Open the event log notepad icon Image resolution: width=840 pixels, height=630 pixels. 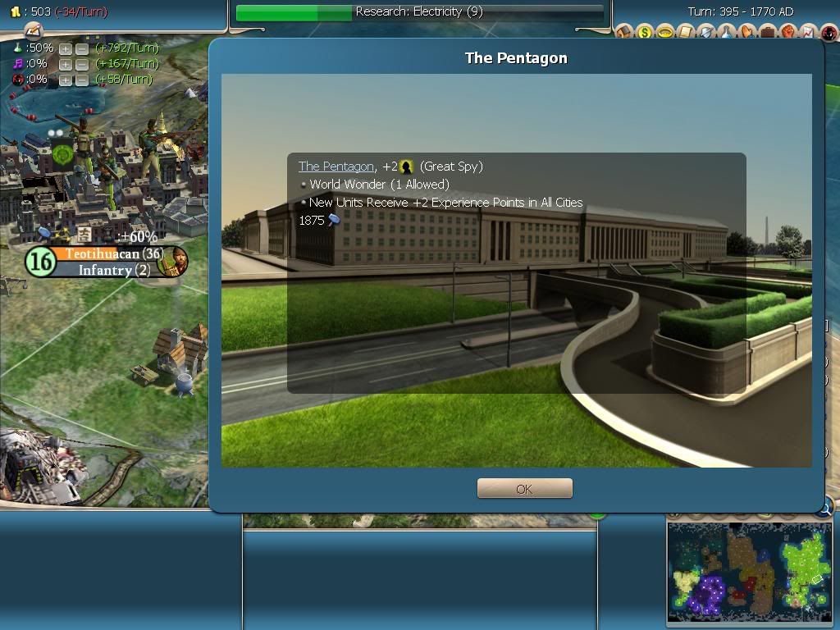click(33, 30)
